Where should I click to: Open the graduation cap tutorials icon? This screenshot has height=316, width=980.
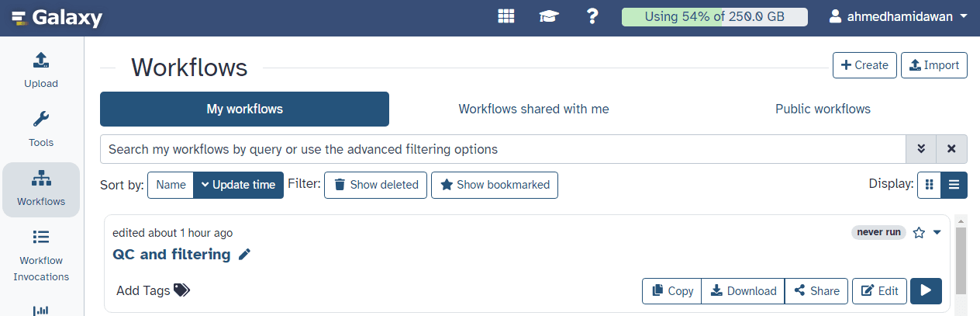549,17
